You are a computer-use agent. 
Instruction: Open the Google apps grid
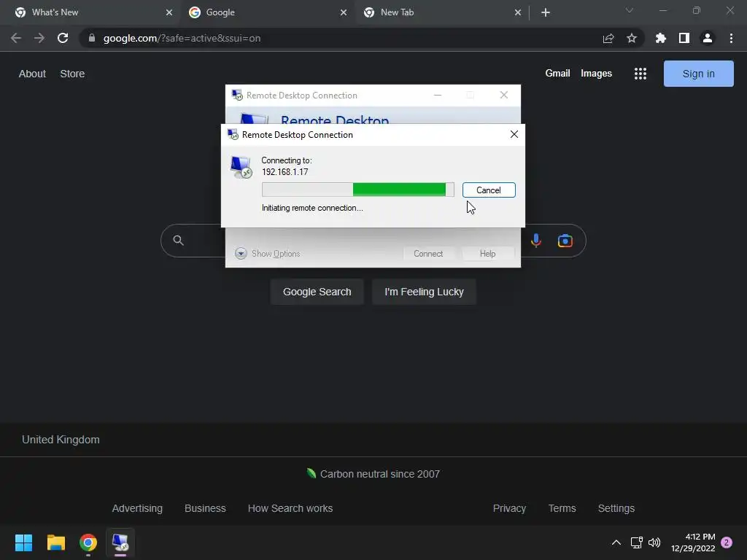pos(640,74)
